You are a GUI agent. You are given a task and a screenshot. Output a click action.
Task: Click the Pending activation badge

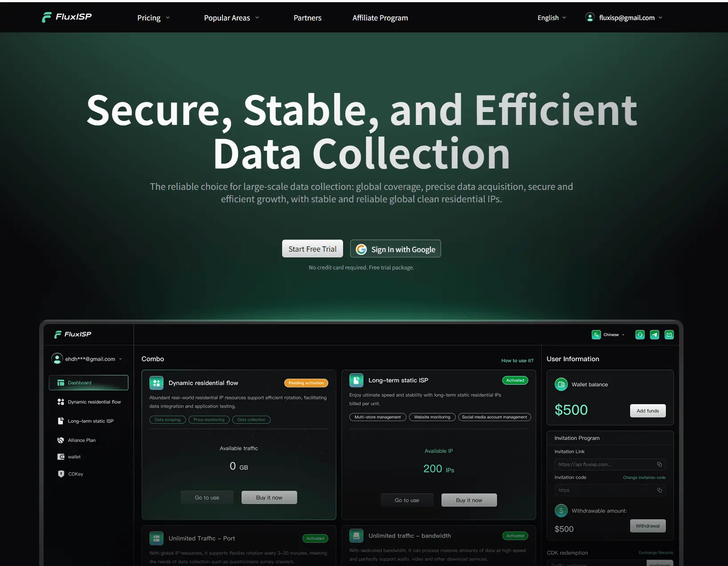pos(306,383)
